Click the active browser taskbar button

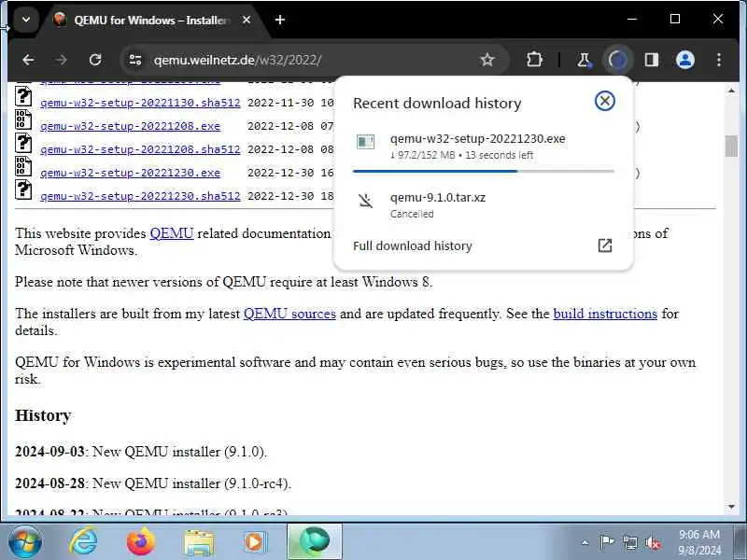pos(315,542)
